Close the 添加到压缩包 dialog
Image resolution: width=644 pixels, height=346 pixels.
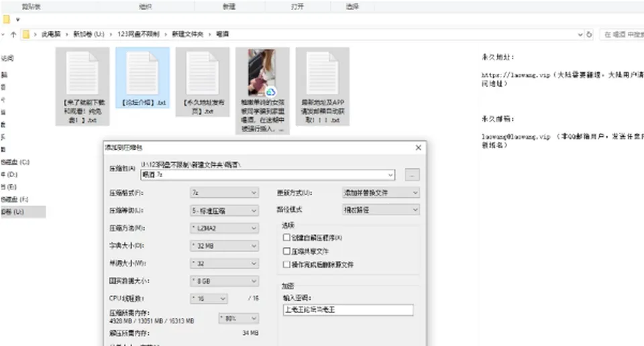pyautogui.click(x=418, y=148)
